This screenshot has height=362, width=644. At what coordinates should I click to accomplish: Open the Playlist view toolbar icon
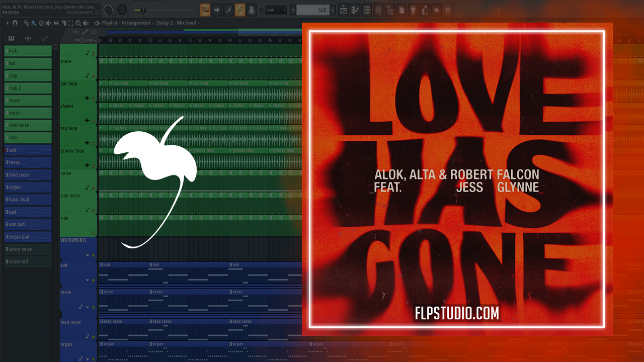(344, 10)
